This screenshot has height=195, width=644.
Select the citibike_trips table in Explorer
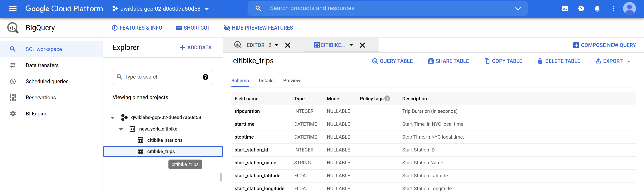coord(163,151)
